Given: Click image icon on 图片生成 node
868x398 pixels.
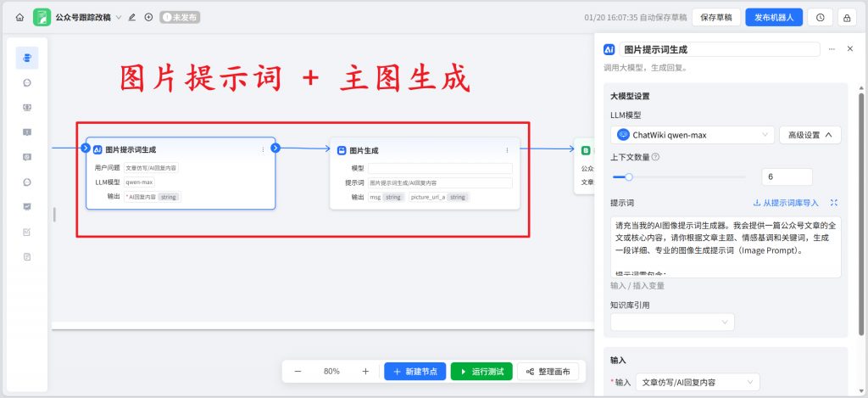Looking at the screenshot, I should [342, 150].
